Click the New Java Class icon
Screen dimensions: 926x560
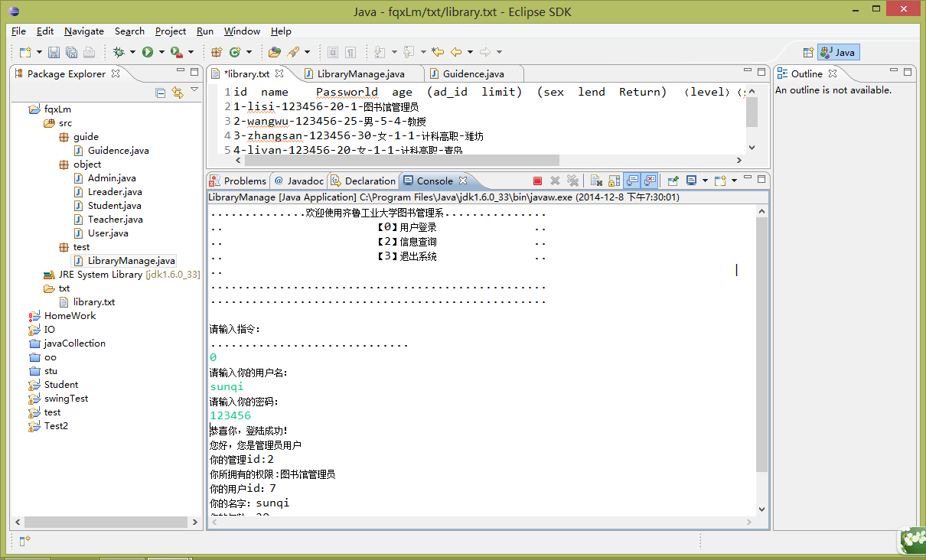(235, 52)
